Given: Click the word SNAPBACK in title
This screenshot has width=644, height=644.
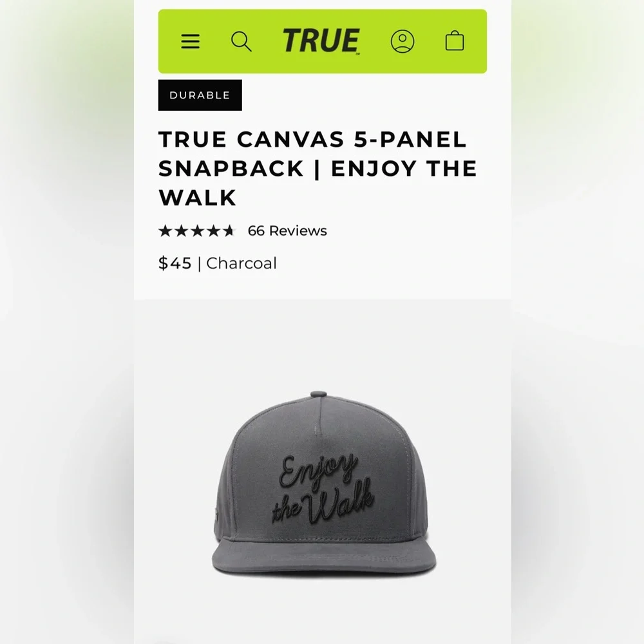Looking at the screenshot, I should 231,168.
